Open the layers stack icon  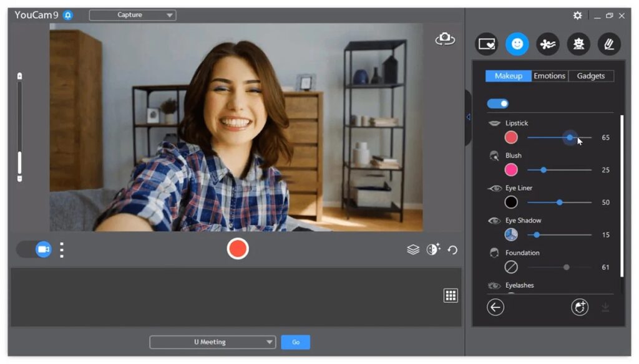pos(413,249)
